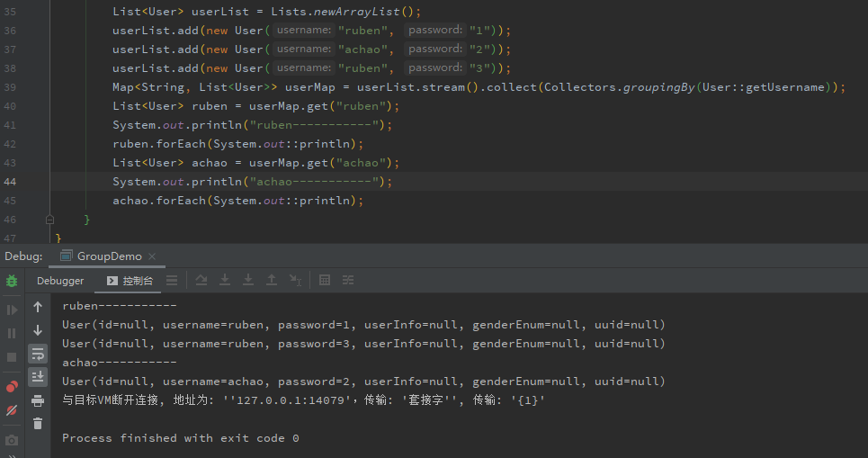Viewport: 868px width, 458px height.
Task: Click down arrow in console sidebar
Action: tap(38, 330)
